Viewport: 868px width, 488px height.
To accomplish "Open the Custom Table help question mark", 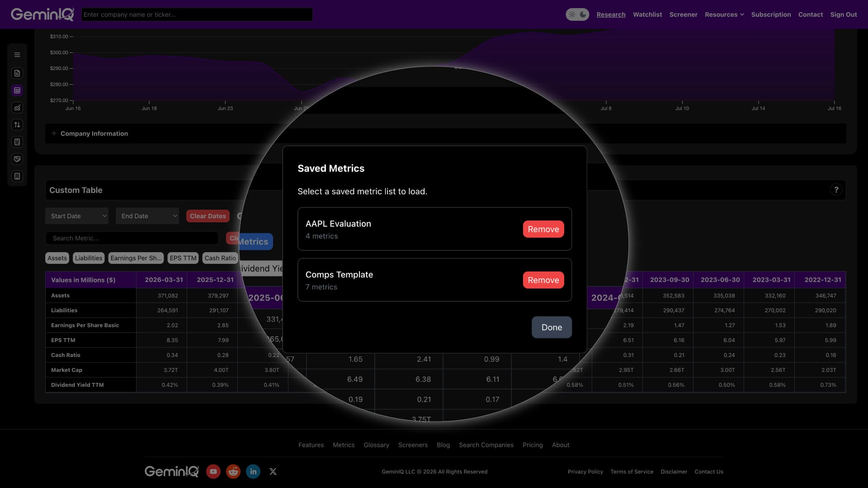I will click(x=836, y=190).
